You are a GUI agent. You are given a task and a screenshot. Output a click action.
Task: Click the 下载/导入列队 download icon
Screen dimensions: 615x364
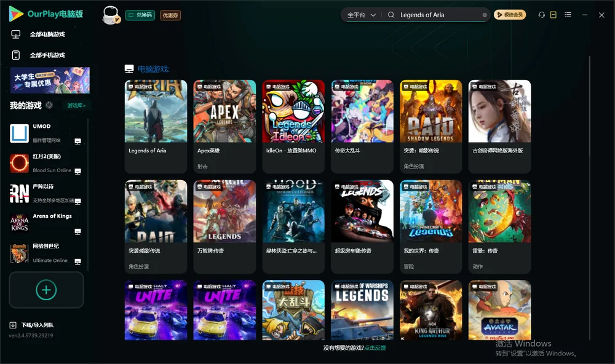coord(13,325)
